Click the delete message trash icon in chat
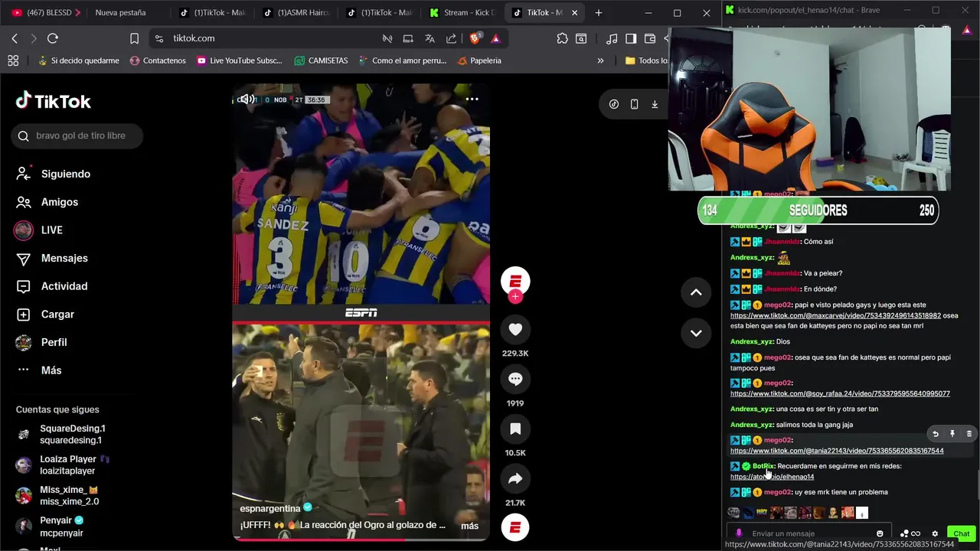This screenshot has width=980, height=551. coord(969,434)
